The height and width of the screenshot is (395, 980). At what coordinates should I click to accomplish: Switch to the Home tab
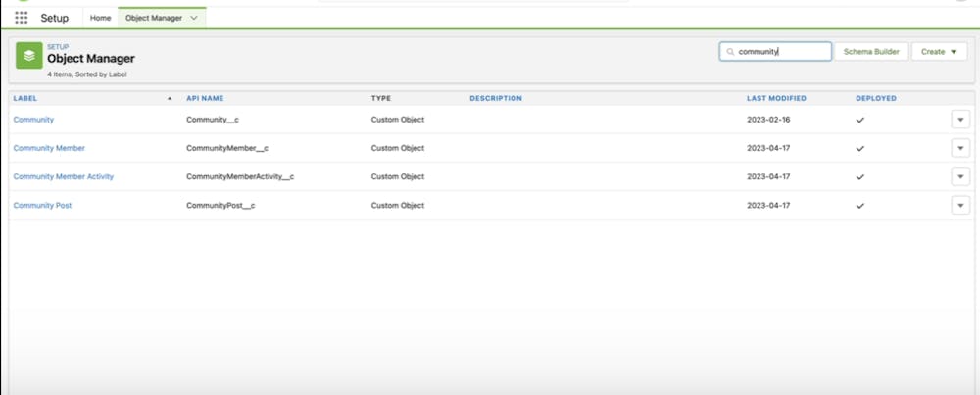point(100,18)
